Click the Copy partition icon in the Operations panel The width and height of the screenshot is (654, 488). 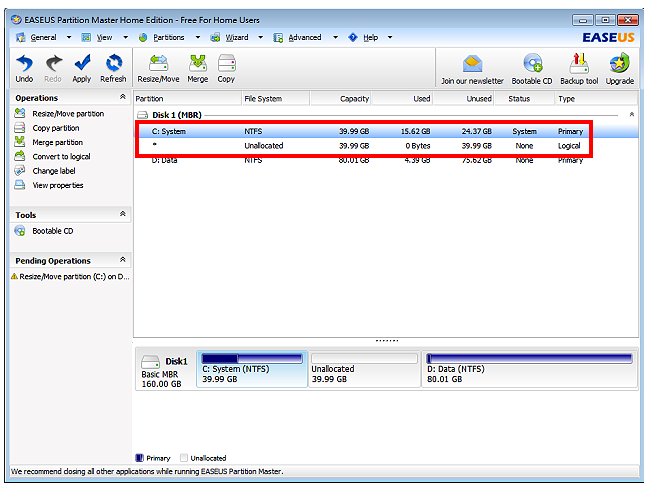pyautogui.click(x=20, y=128)
